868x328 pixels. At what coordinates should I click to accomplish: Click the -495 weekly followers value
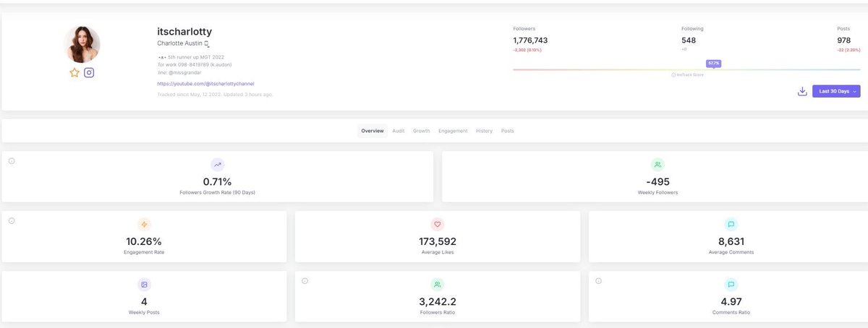click(x=657, y=182)
